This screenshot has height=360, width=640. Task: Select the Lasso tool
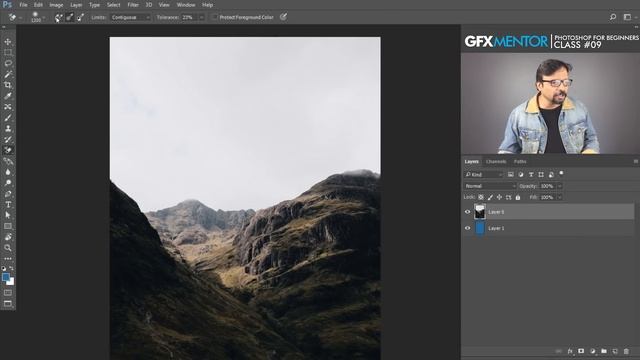tap(8, 63)
